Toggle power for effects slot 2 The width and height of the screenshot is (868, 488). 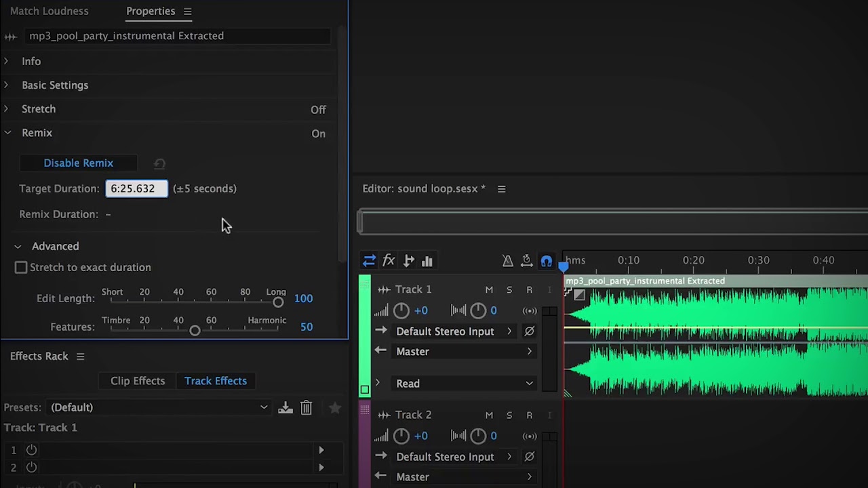[31, 467]
